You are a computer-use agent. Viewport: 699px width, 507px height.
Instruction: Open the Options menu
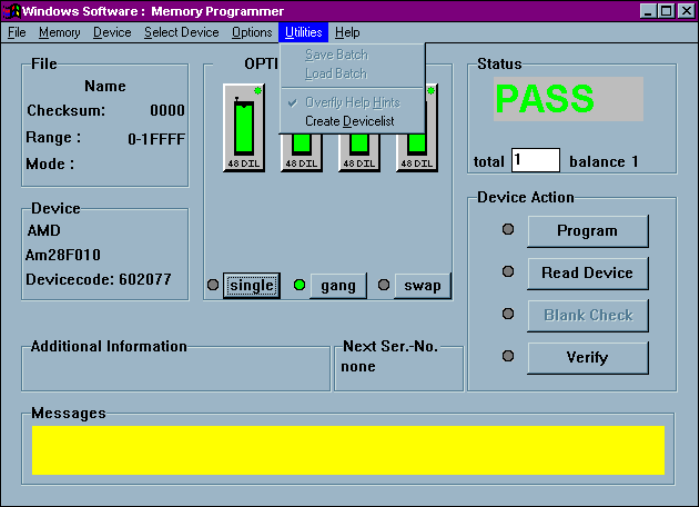click(251, 33)
